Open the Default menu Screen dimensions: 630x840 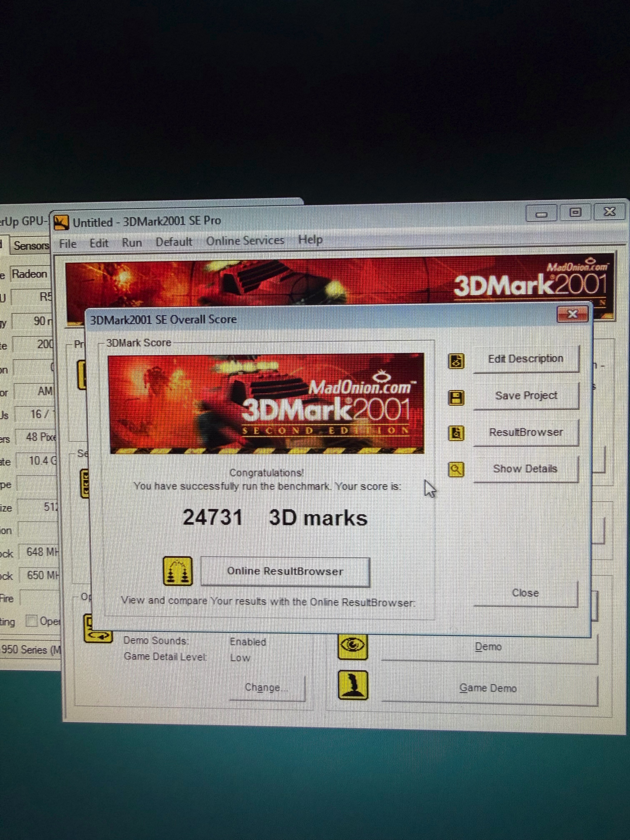[174, 241]
